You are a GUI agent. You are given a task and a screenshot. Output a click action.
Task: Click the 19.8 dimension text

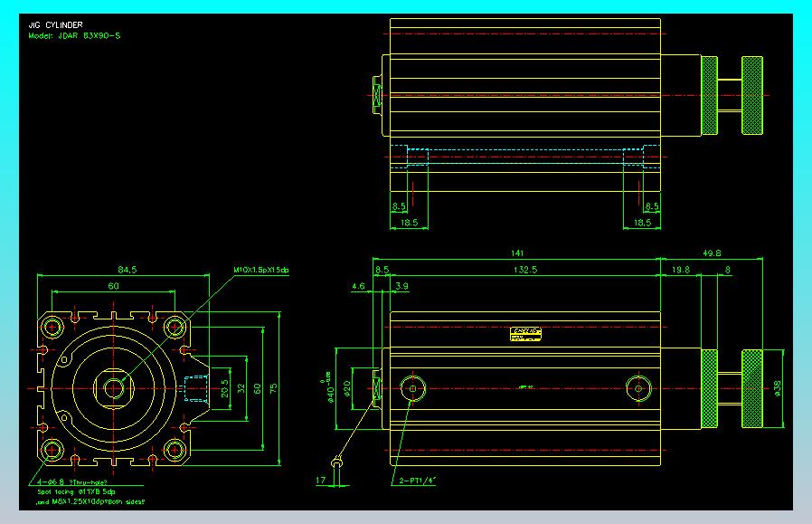(x=681, y=270)
